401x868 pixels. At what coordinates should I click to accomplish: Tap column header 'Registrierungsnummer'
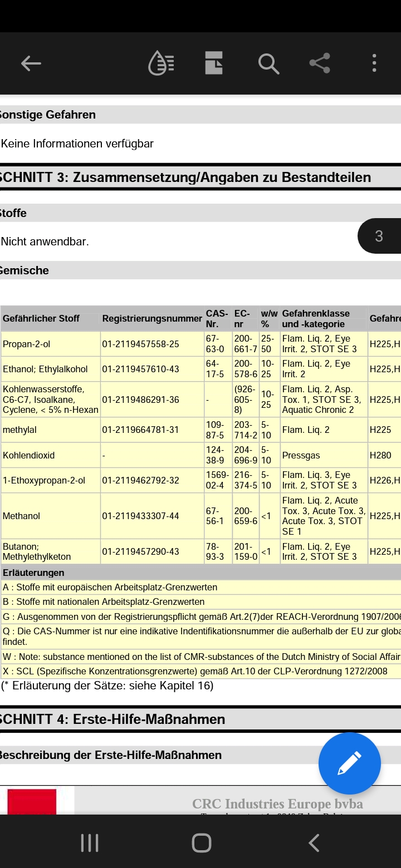152,319
